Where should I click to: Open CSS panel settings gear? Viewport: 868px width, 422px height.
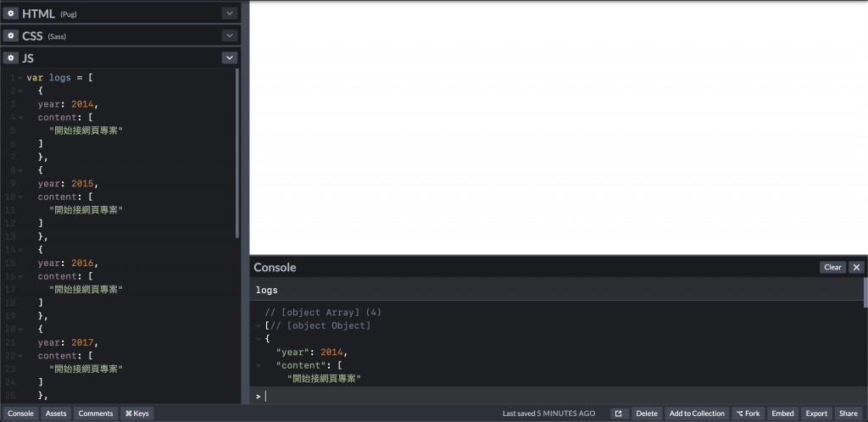[x=10, y=36]
